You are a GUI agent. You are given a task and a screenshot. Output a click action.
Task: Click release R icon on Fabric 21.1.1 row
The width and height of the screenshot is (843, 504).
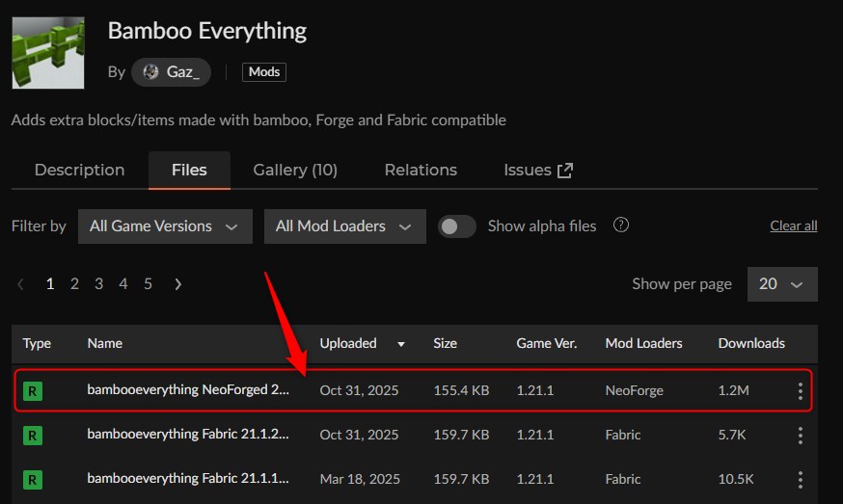[x=33, y=479]
